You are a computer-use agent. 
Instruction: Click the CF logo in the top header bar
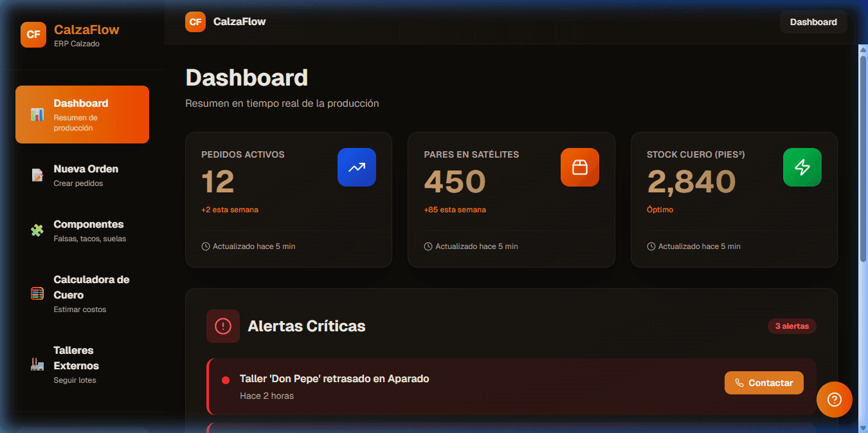[x=195, y=22]
